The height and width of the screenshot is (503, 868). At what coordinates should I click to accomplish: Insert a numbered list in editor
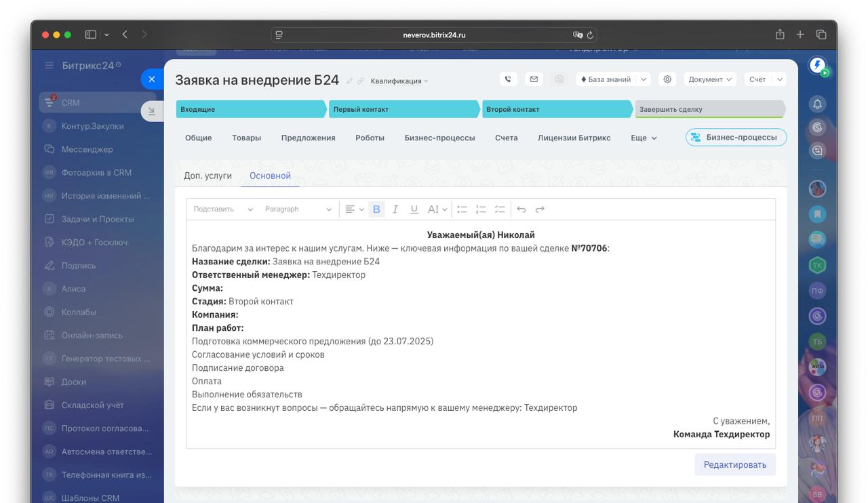point(481,209)
